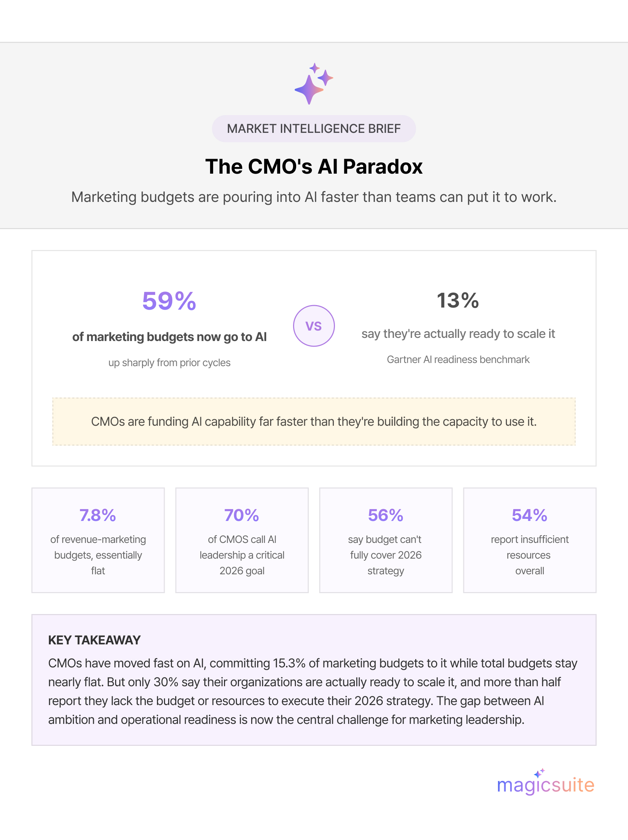Click 'of marketing budgets now go to AI'
This screenshot has height=840, width=628.
pos(170,337)
